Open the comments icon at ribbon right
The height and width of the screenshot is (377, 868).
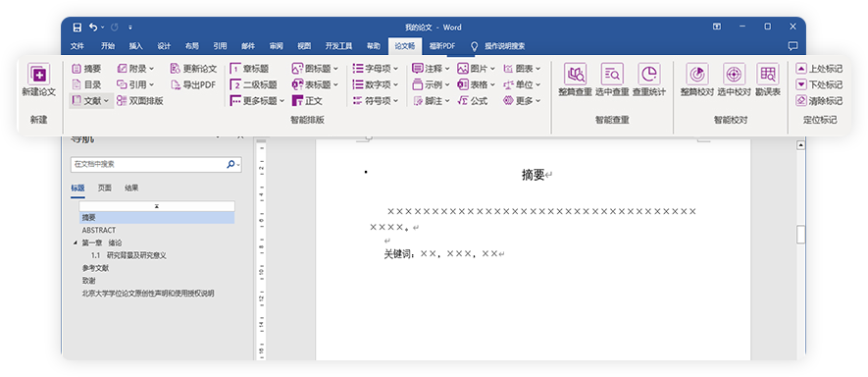point(792,46)
